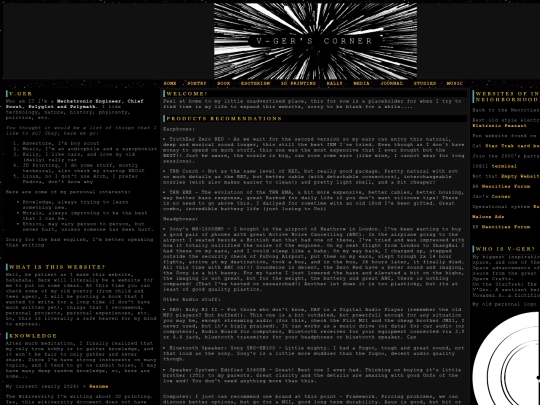
Task: Click 'Adventure, I'm boy scout' list item
Action: click(x=61, y=143)
